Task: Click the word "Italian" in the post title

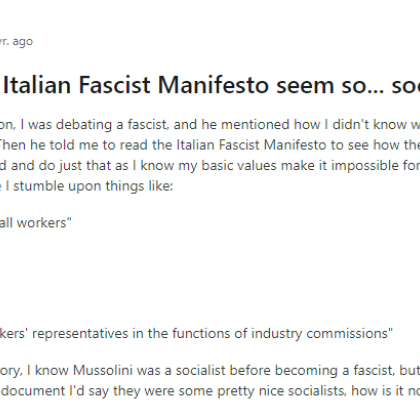Action: (37, 85)
